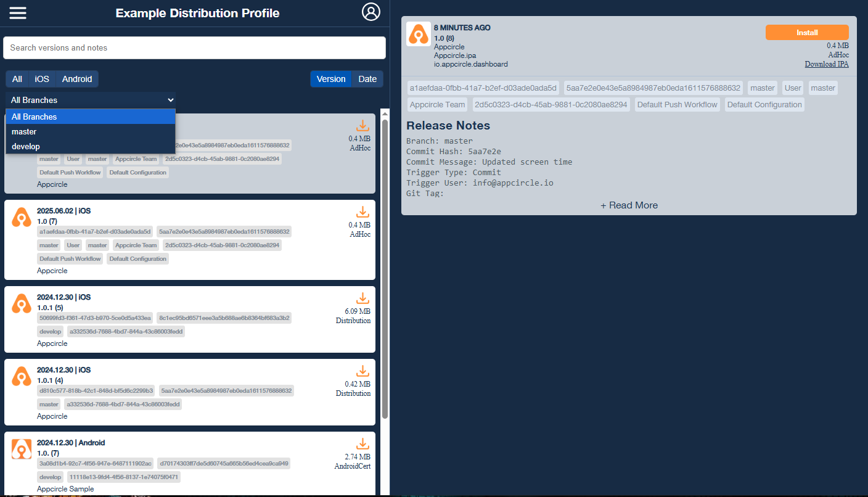The width and height of the screenshot is (868, 497).
Task: Click the Search versions and notes field
Action: pos(194,48)
